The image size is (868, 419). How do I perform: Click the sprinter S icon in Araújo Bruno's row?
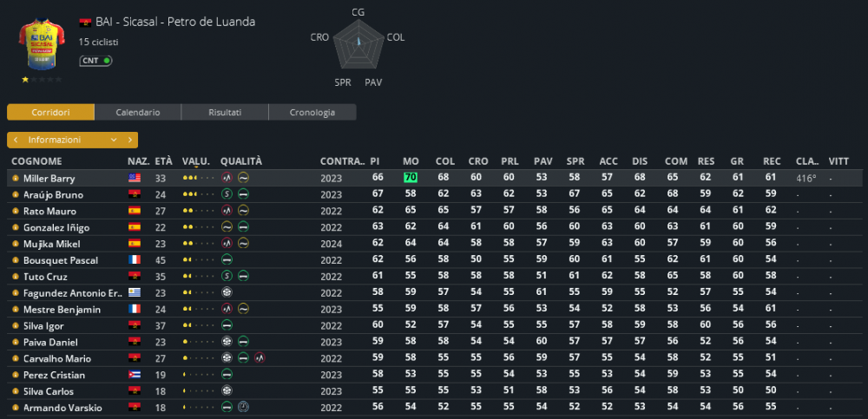click(227, 194)
